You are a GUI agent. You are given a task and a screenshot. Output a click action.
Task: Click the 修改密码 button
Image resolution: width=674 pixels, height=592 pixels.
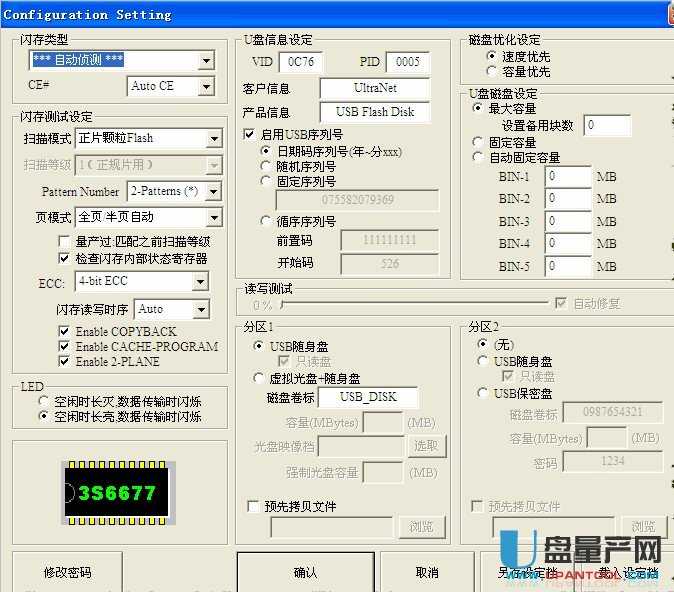[67, 572]
